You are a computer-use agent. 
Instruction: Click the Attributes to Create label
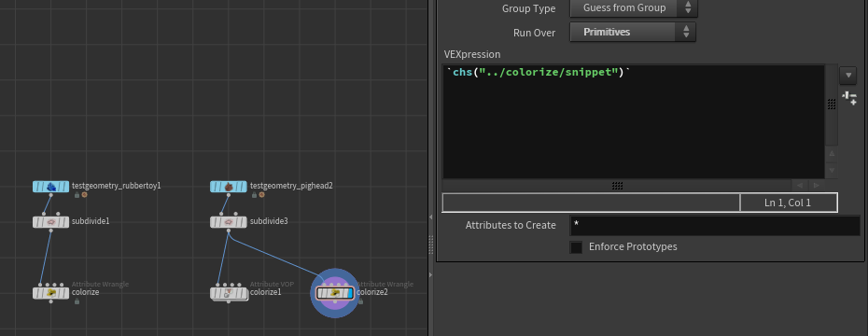click(x=511, y=225)
